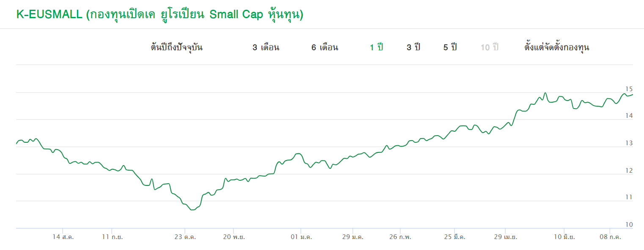Click the 23 ต.ค. date tick

pos(185,237)
